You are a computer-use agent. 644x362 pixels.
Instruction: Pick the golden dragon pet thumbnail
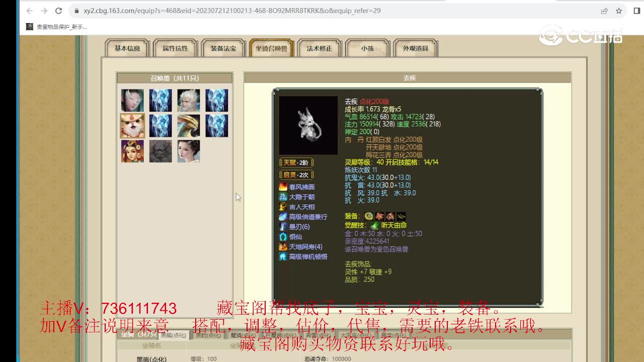point(189,126)
